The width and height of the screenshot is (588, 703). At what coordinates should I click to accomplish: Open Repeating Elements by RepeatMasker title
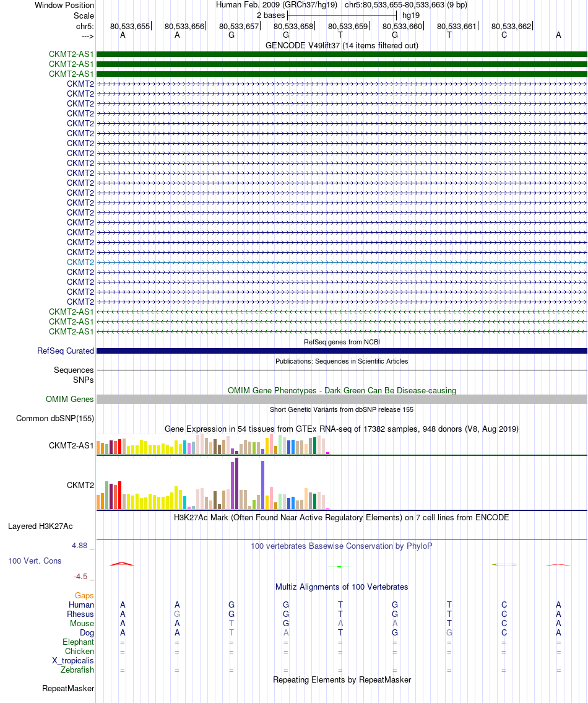click(342, 679)
